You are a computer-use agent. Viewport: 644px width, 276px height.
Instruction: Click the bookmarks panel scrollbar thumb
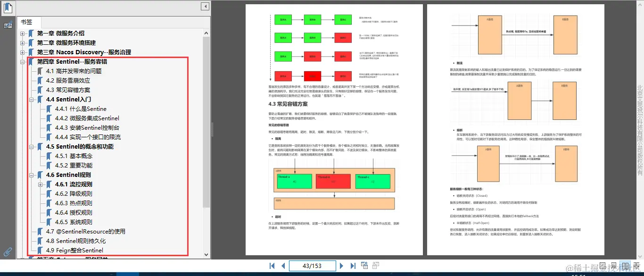[206, 122]
